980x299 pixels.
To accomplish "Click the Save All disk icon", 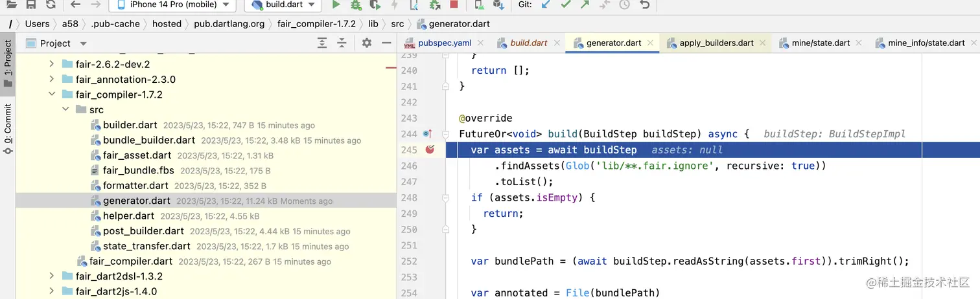I will pos(31,5).
